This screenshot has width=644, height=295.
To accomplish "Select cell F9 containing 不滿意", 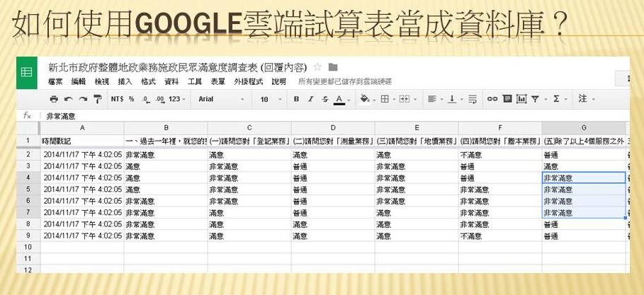I will 500,236.
